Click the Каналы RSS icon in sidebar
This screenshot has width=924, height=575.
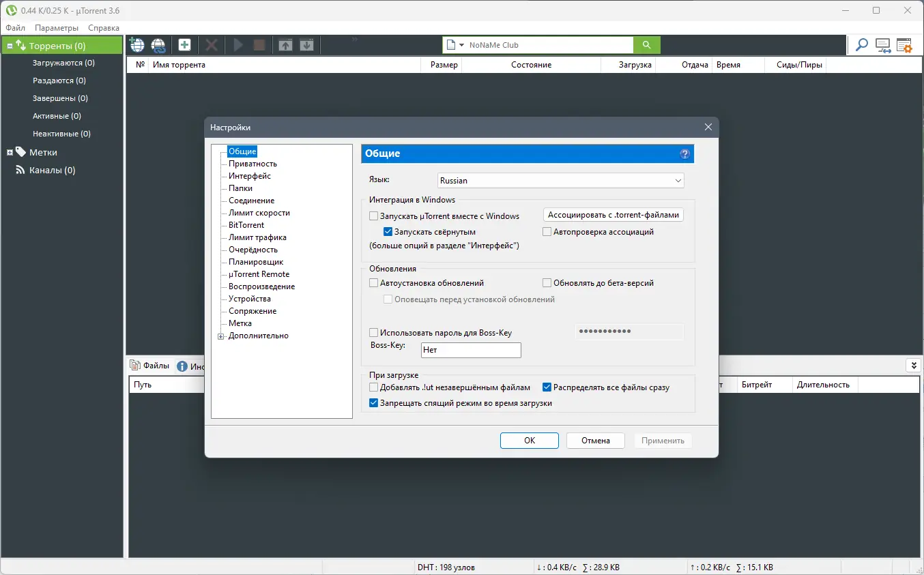coord(20,170)
